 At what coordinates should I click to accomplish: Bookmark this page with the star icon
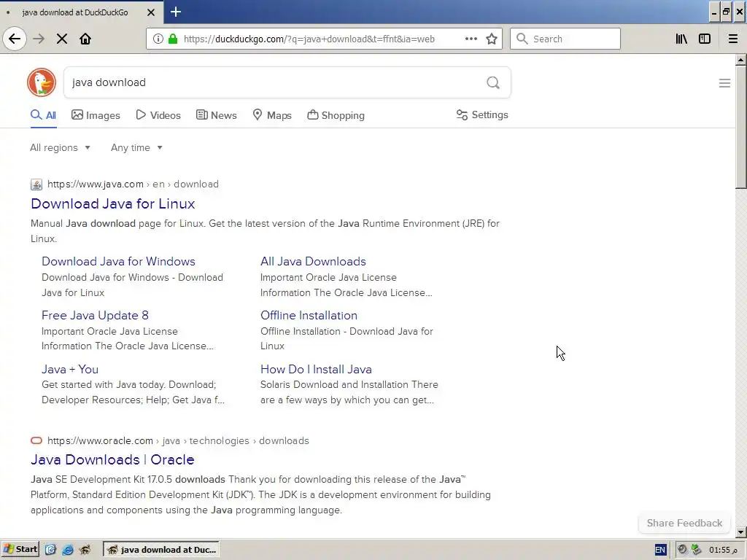(492, 39)
